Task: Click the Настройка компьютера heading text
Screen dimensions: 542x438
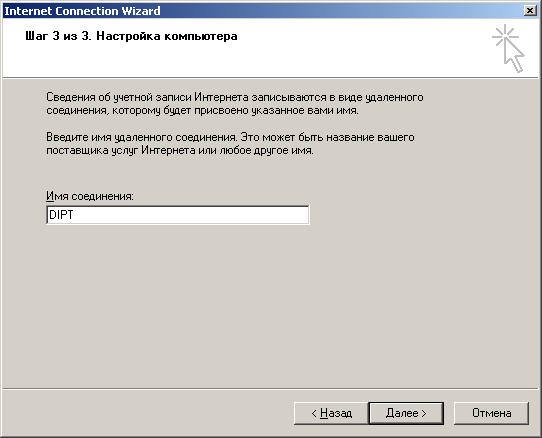Action: pyautogui.click(x=167, y=36)
